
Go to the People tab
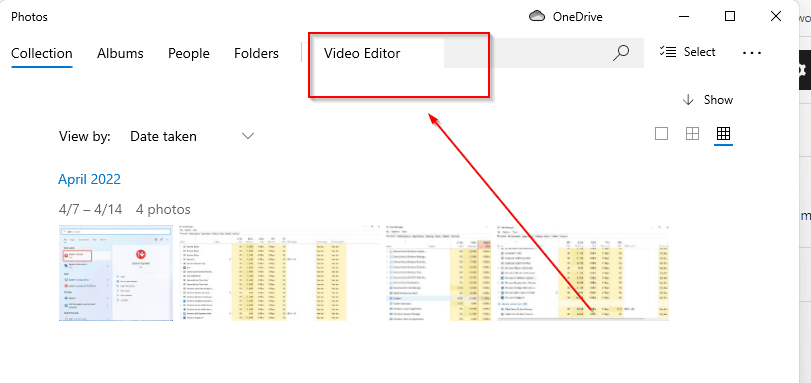click(189, 53)
